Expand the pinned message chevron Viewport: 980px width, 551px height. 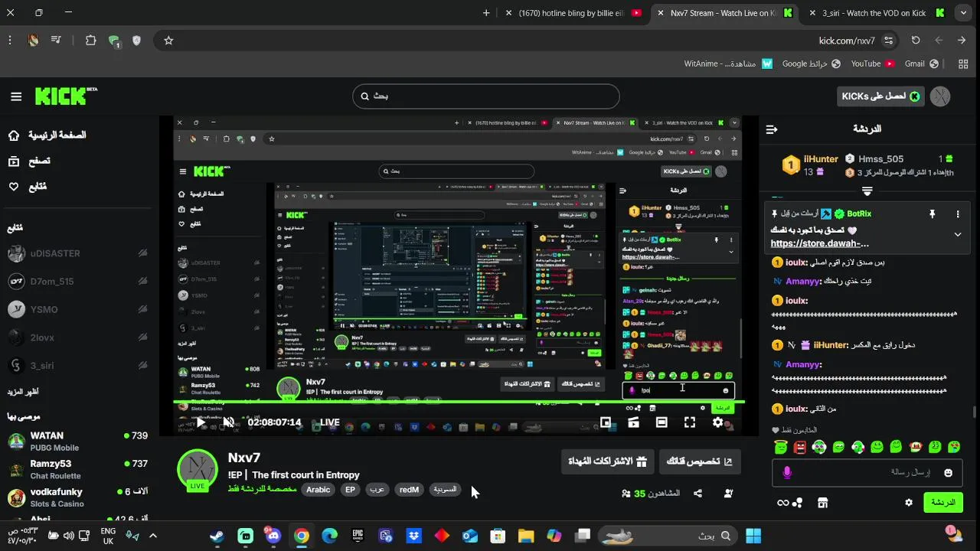958,235
